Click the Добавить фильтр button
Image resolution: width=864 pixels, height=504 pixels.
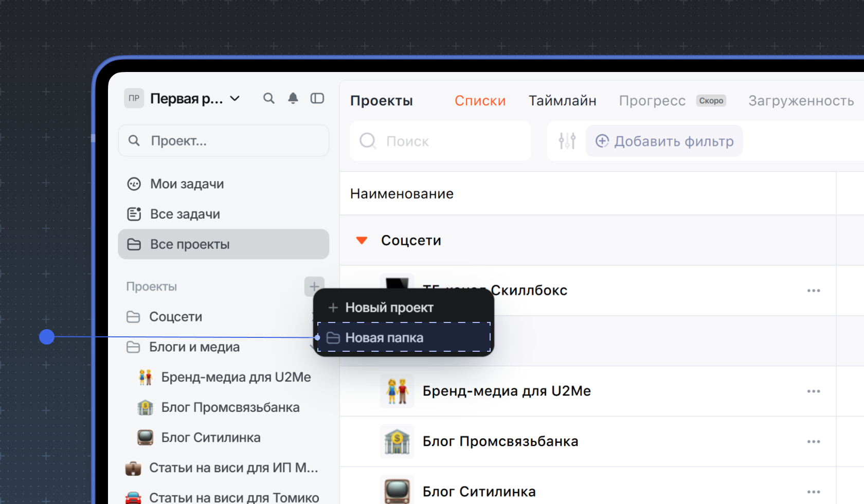(664, 141)
